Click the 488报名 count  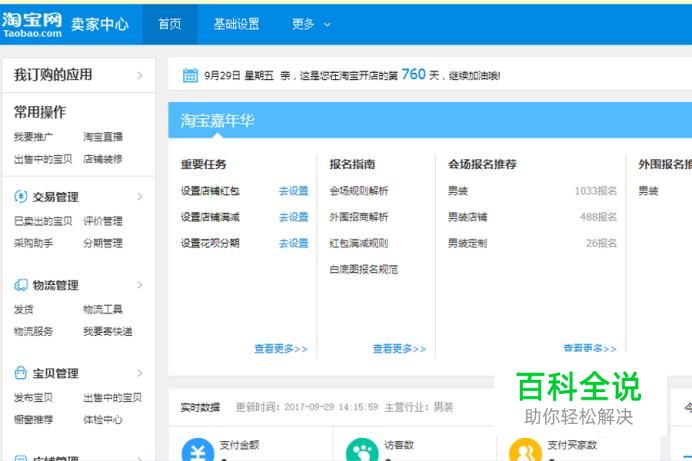[598, 217]
